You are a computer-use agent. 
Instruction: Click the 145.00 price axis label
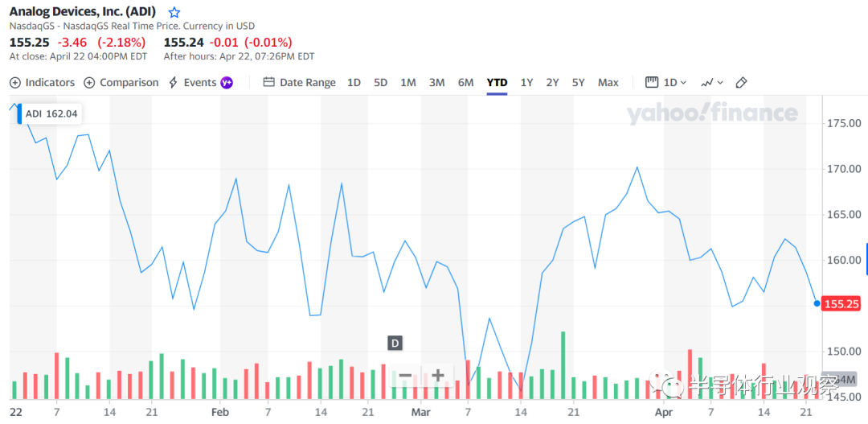(842, 397)
